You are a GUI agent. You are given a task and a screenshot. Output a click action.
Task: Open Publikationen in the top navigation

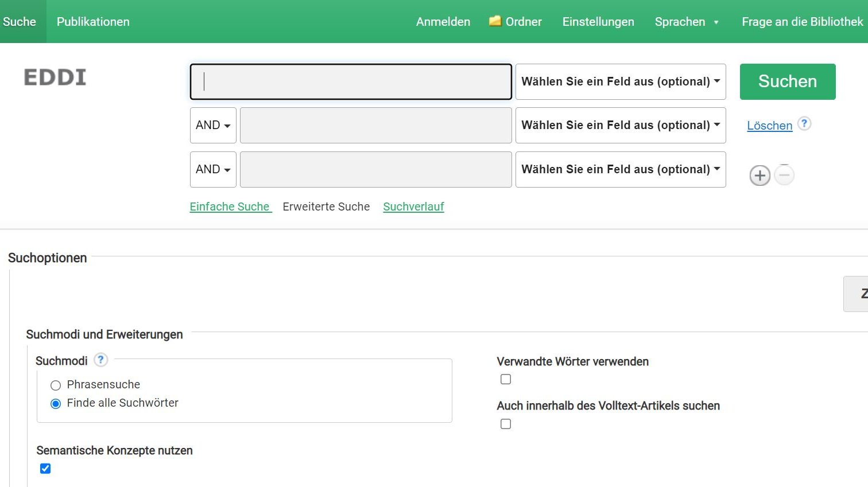tap(93, 22)
